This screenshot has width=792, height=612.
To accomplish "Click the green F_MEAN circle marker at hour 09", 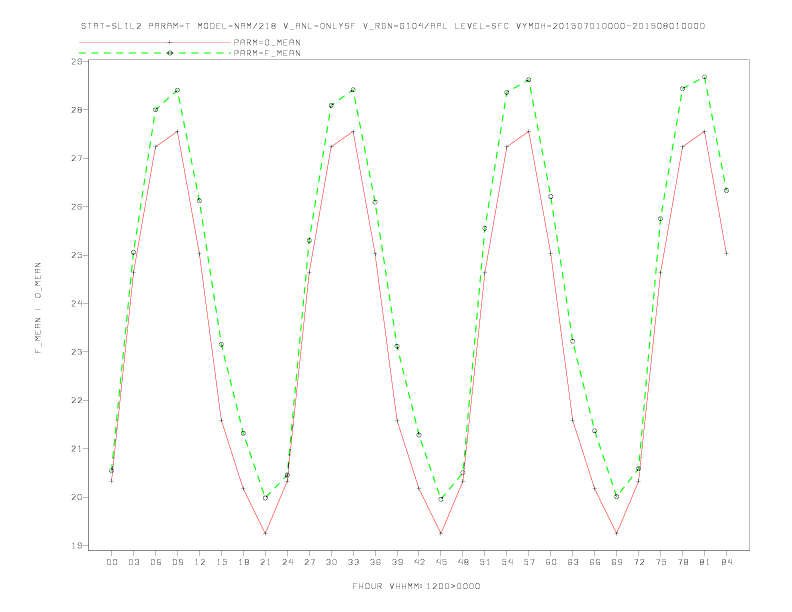I will click(x=177, y=90).
